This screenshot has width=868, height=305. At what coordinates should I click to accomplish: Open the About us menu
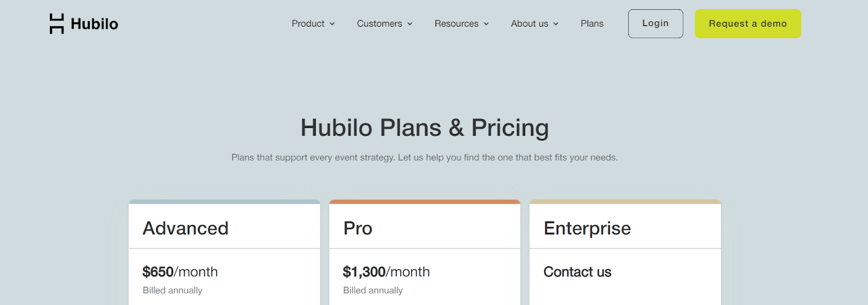(x=529, y=24)
